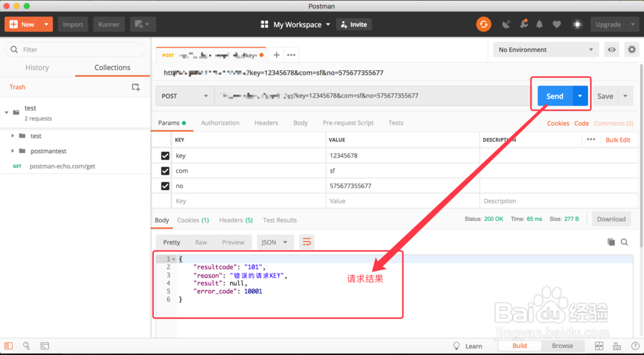
Task: Switch response view to Raw
Action: tap(201, 242)
